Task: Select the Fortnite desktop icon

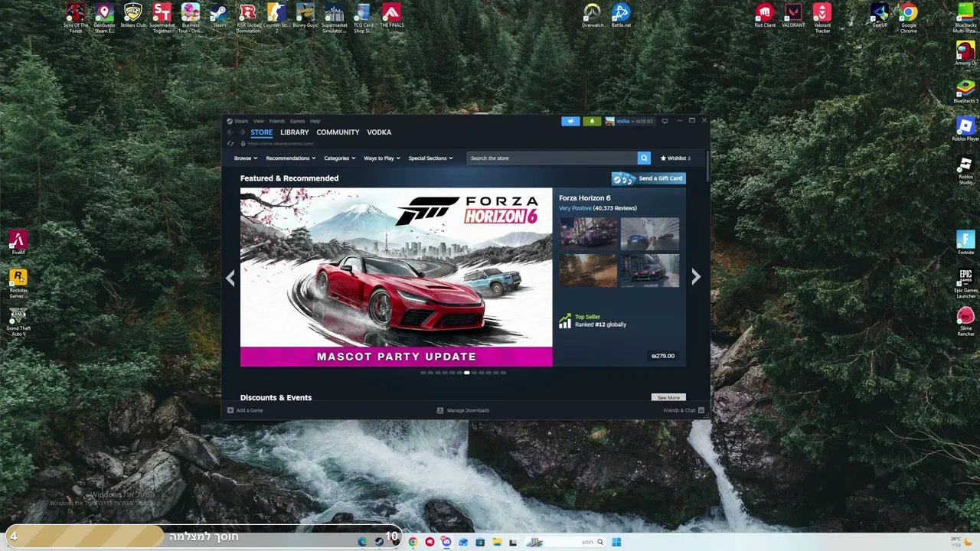Action: click(x=965, y=243)
